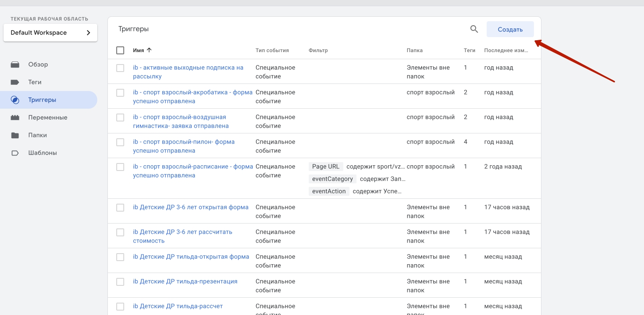Click the Page URL filter chip

pyautogui.click(x=326, y=167)
